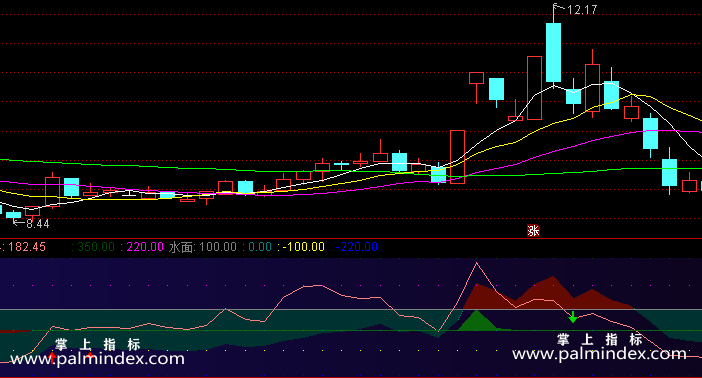Screen dimensions: 702x378
Task: Click the red 张 marker icon
Action: click(533, 231)
